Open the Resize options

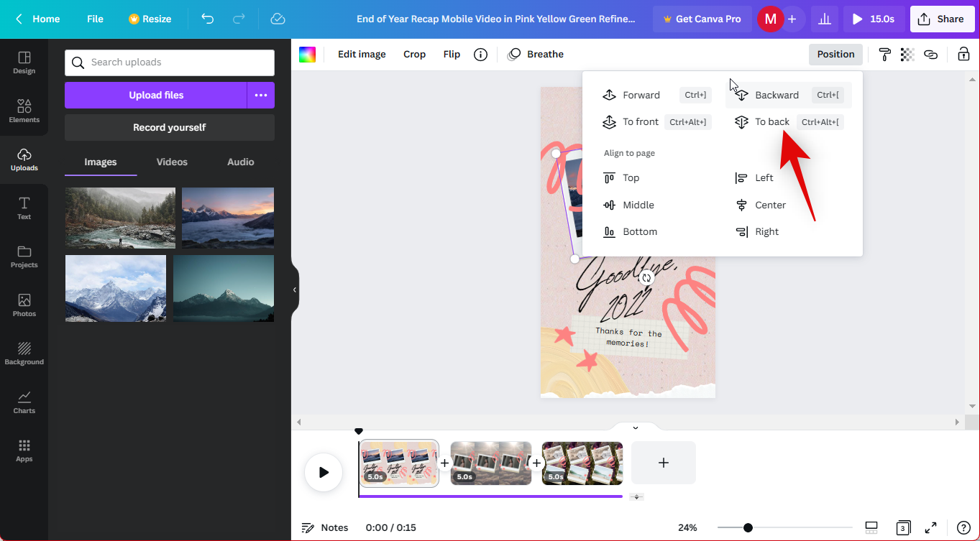[x=150, y=19]
